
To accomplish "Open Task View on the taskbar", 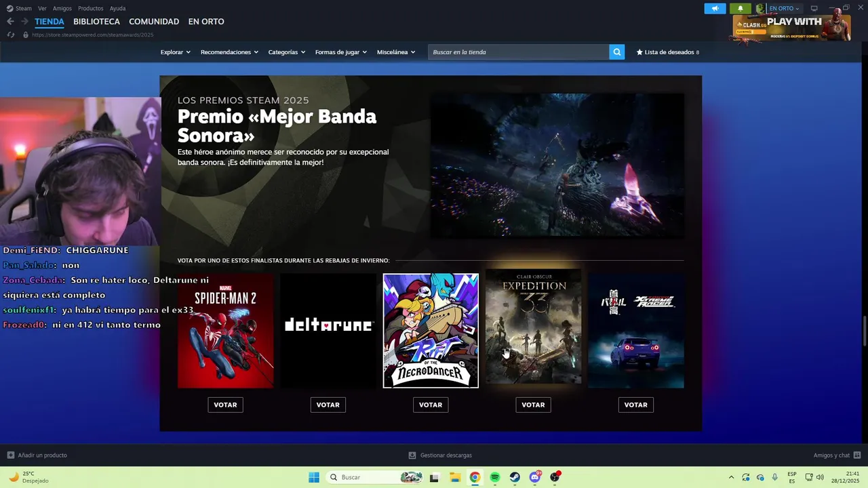I will coord(434,477).
